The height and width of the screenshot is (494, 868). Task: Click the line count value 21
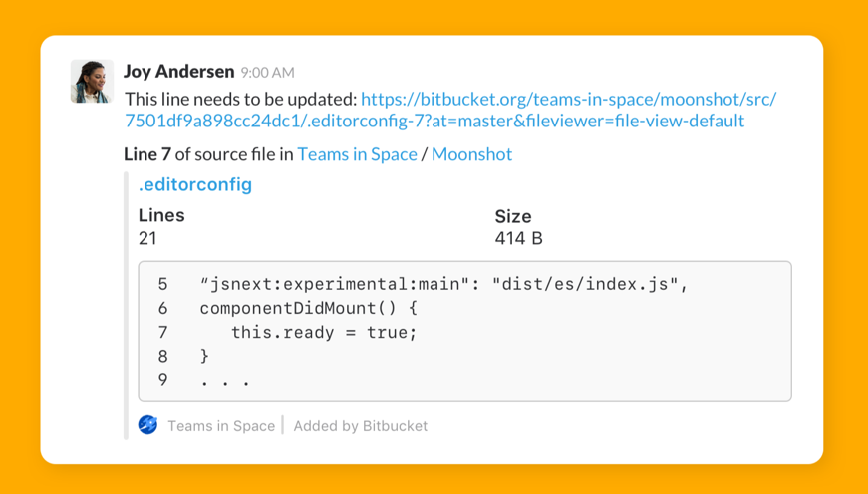click(147, 238)
